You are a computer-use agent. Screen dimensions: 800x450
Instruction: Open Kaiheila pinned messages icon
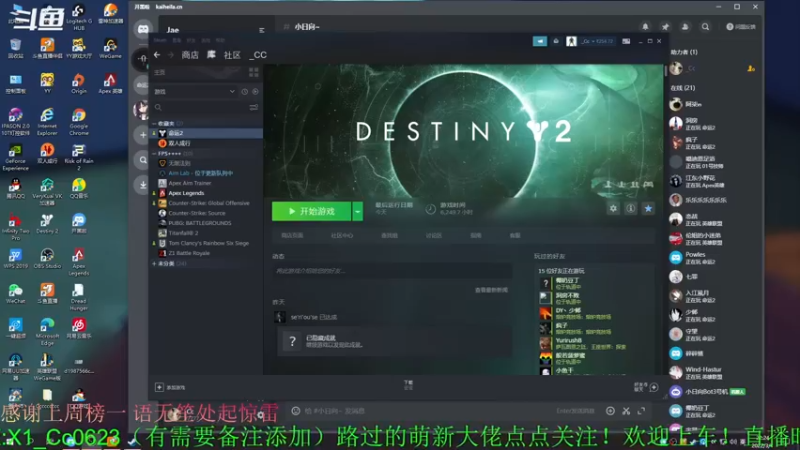coord(665,27)
